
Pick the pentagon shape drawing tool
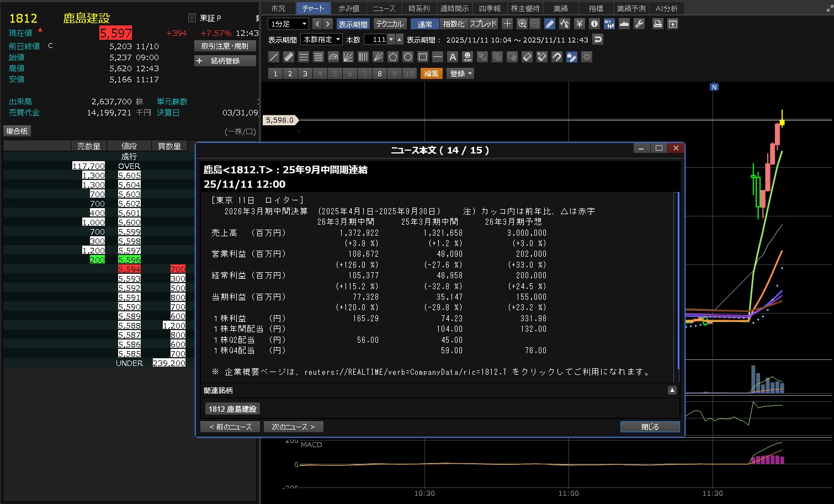click(x=393, y=57)
